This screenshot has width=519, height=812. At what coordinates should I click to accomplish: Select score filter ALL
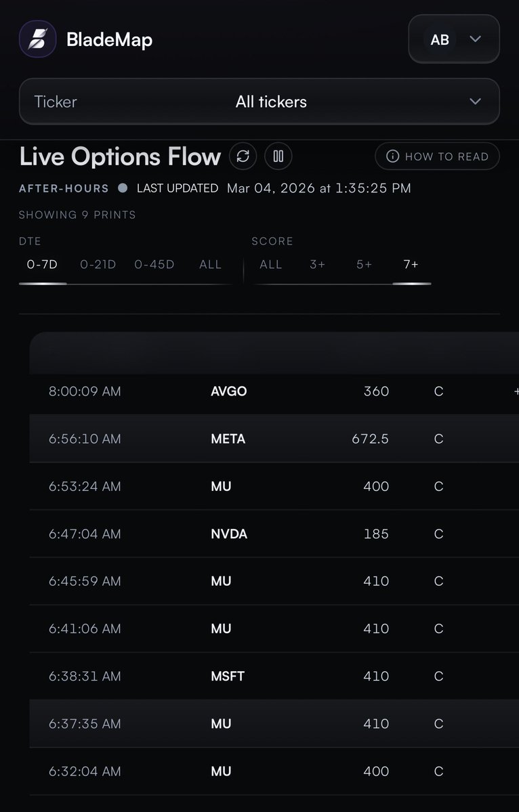tap(271, 264)
